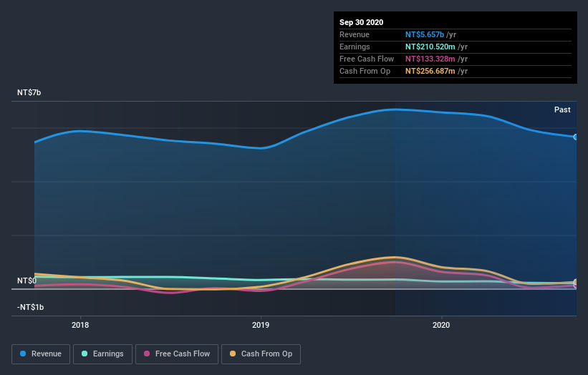This screenshot has height=375, width=588.
Task: Click the pink Free Cash Flow legend dot
Action: click(147, 354)
